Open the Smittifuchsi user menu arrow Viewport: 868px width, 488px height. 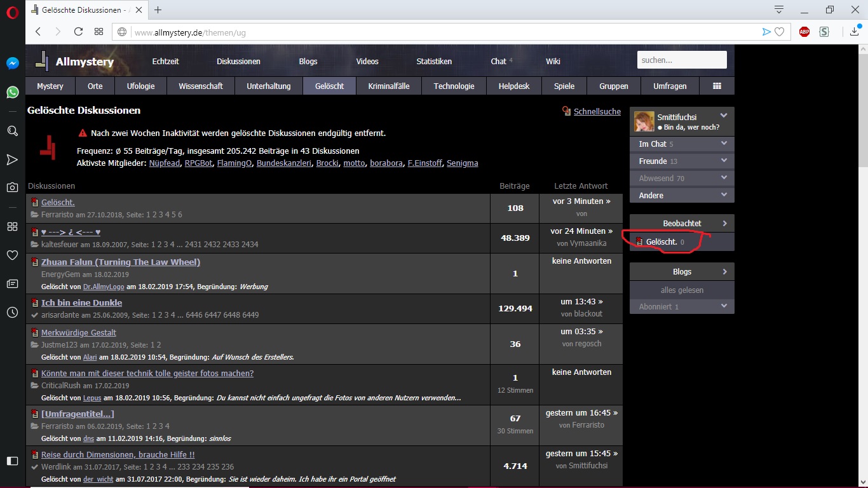(x=723, y=116)
